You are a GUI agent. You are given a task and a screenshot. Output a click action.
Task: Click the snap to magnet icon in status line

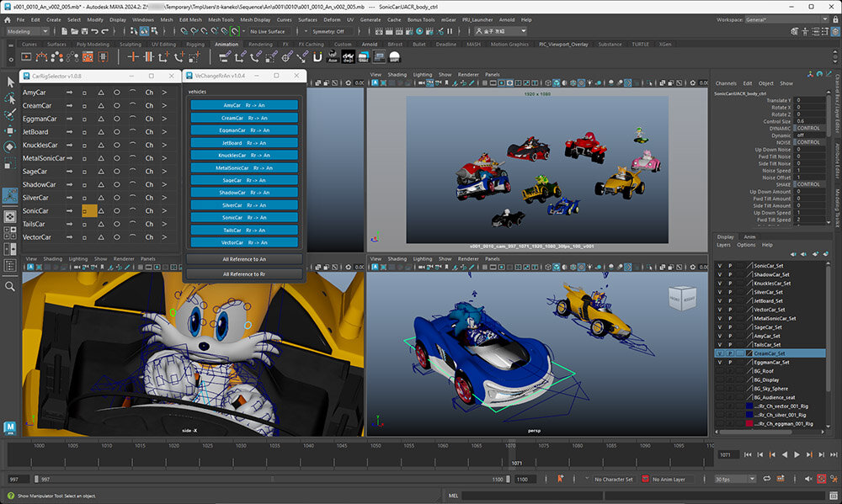235,31
